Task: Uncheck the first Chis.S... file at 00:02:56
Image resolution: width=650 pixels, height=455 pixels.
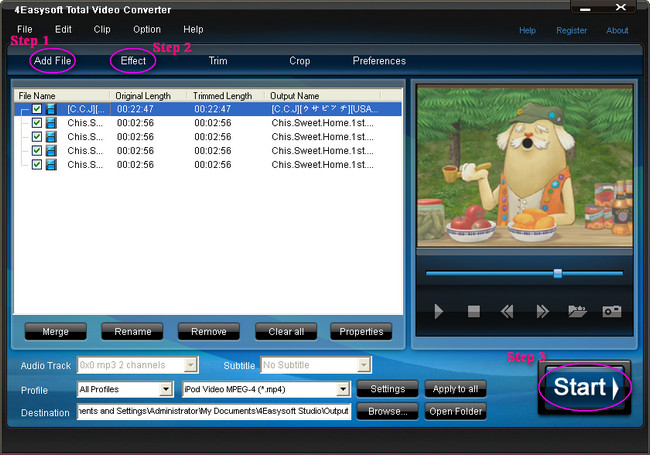Action: 37,123
